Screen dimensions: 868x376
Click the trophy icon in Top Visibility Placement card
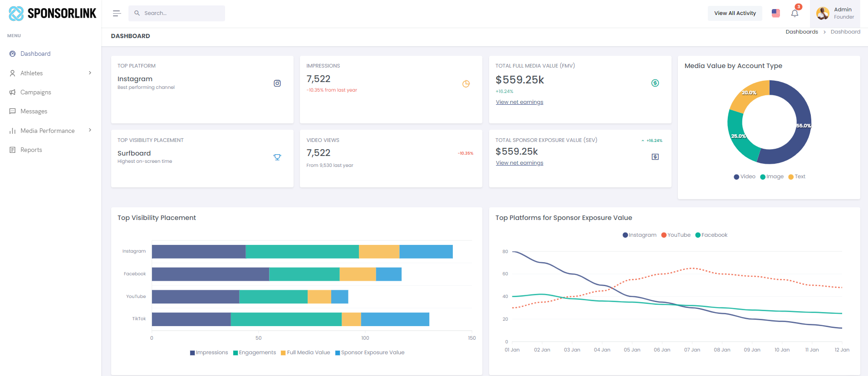point(277,157)
